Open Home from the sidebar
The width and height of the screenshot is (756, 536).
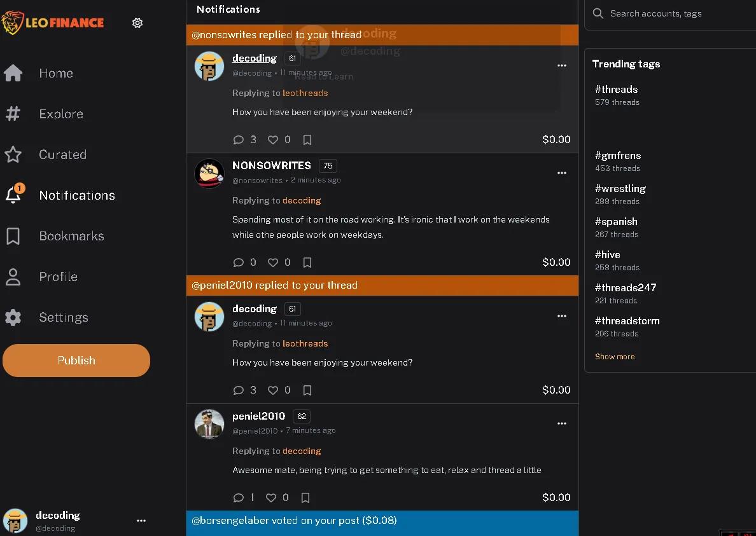click(55, 73)
